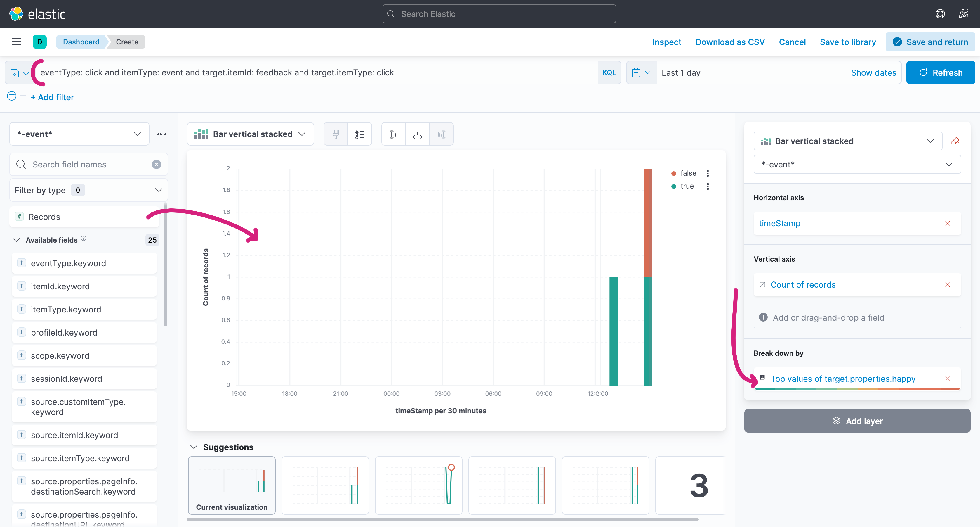Image resolution: width=980 pixels, height=527 pixels.
Task: Remove timeStamp from horizontal axis
Action: [x=947, y=224]
